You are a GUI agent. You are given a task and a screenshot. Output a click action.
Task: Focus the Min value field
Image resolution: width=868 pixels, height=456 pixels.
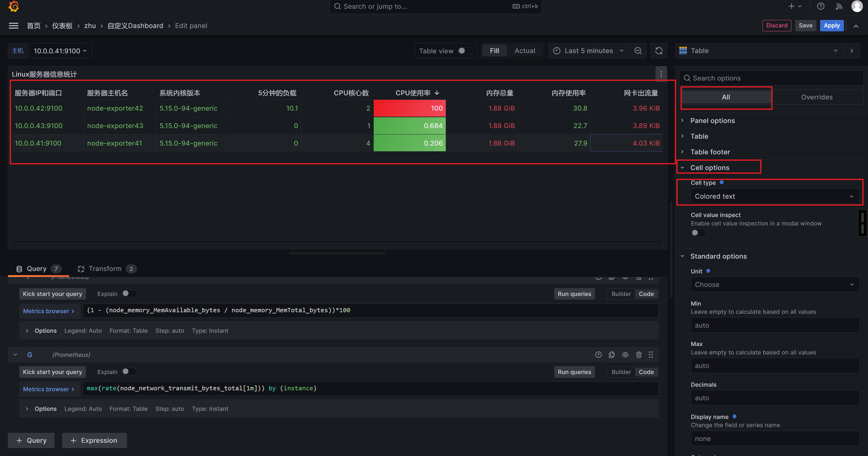pos(775,325)
